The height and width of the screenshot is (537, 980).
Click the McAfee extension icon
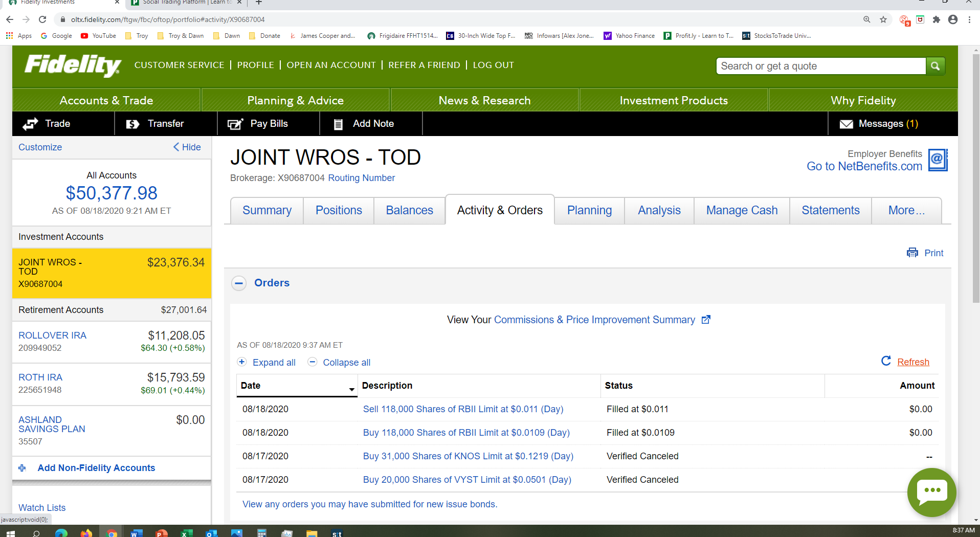click(920, 19)
